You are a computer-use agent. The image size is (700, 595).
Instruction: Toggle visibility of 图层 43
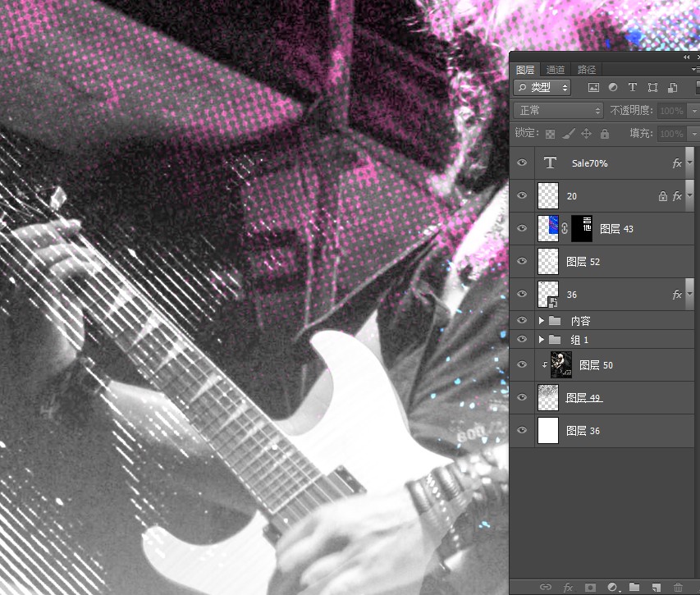pyautogui.click(x=522, y=228)
